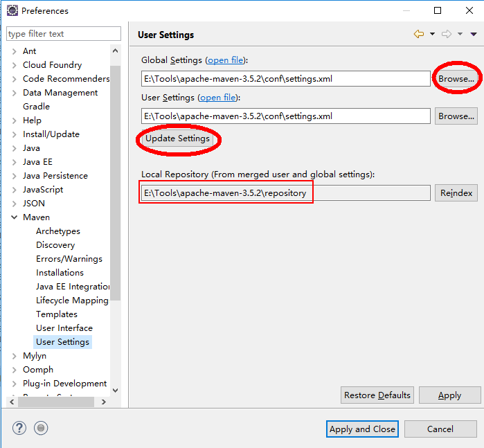Open the back history dropdown arrow
Screen dimensions: 484x448
pos(432,34)
